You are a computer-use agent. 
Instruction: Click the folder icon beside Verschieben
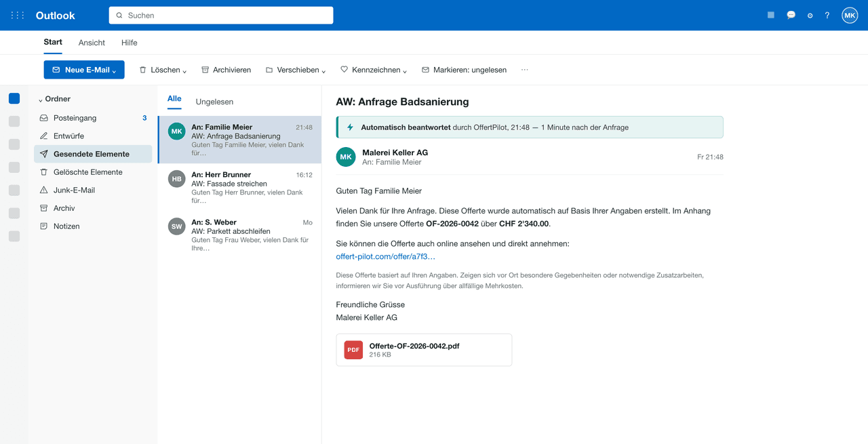tap(269, 70)
